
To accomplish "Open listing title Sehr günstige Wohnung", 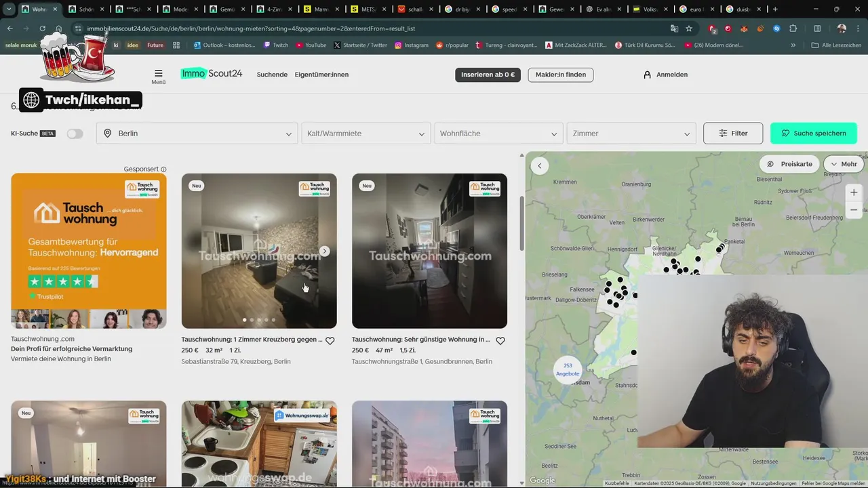I will [420, 340].
